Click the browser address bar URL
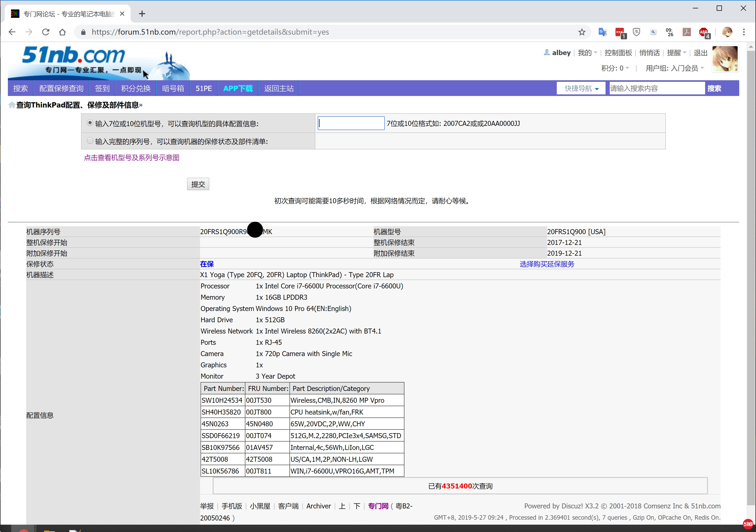The width and height of the screenshot is (756, 532). point(210,32)
